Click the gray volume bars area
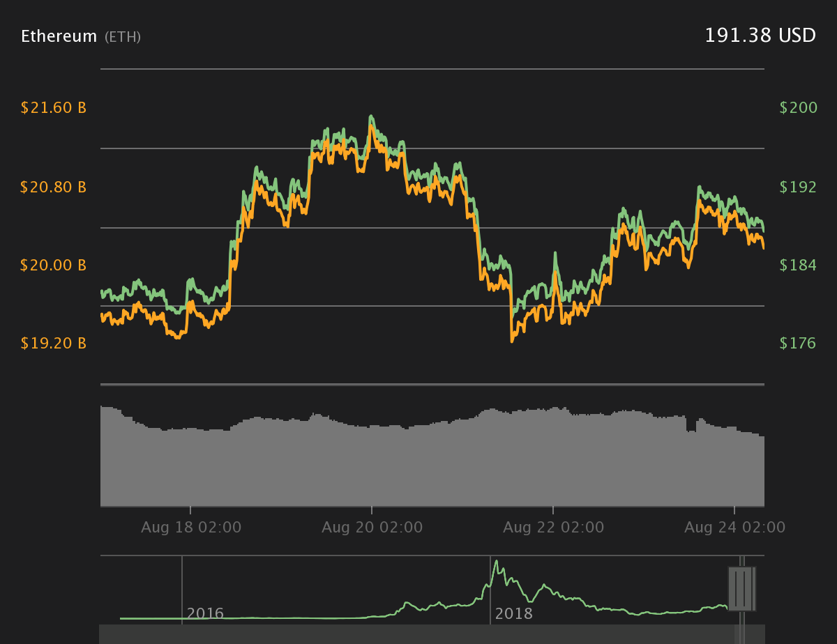This screenshot has height=644, width=837. click(x=432, y=457)
